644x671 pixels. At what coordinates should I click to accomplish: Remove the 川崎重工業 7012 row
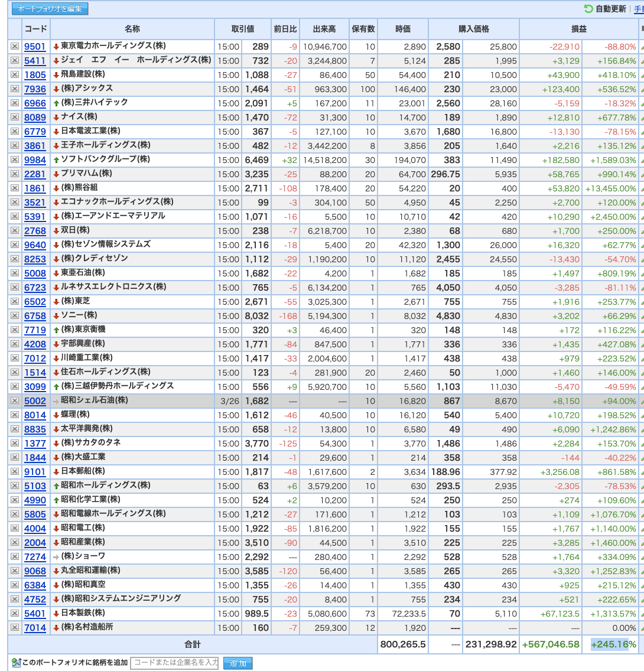[15, 358]
